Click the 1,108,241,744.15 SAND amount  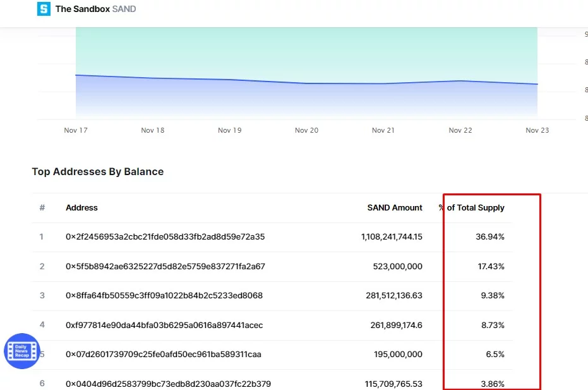click(392, 237)
